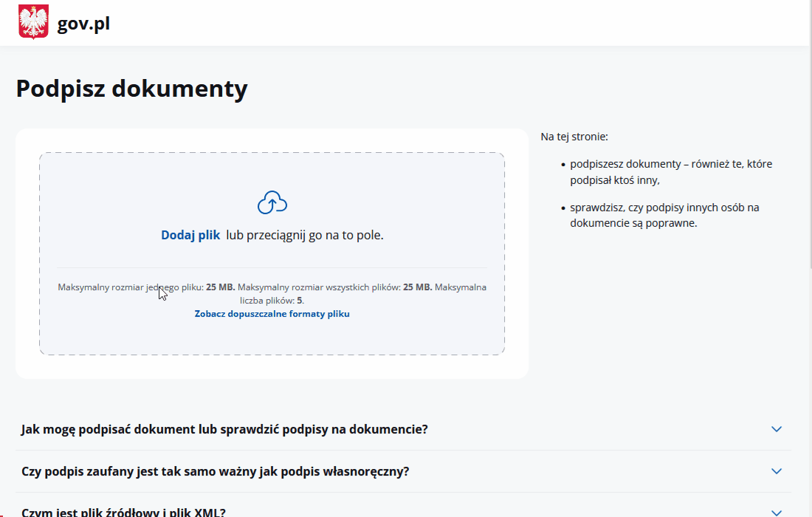Click the "Dodaj plik" link

click(190, 235)
